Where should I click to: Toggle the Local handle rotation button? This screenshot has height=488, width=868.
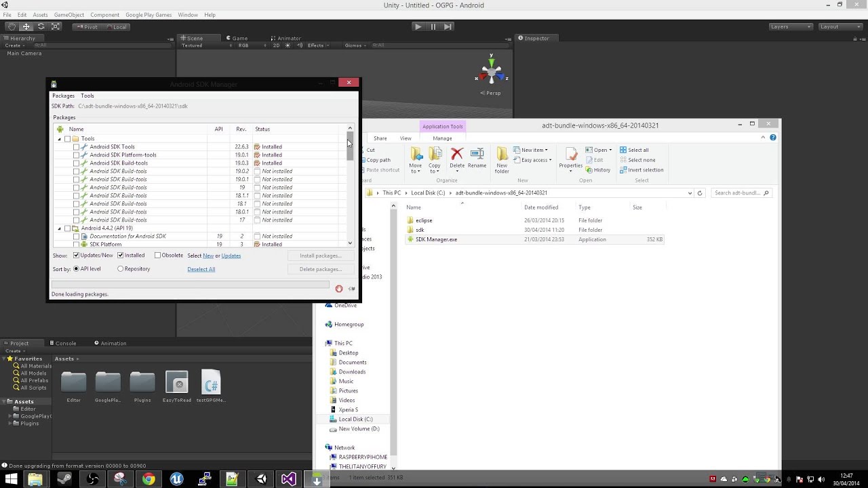117,27
